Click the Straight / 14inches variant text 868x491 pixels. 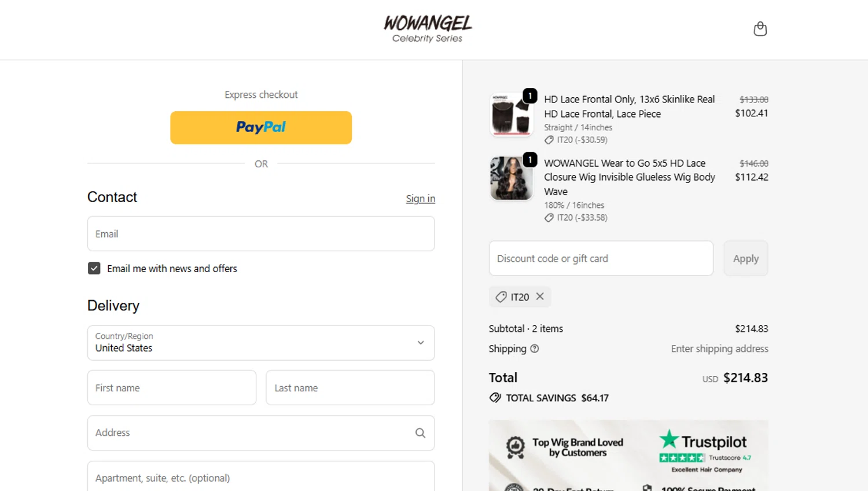[578, 127]
